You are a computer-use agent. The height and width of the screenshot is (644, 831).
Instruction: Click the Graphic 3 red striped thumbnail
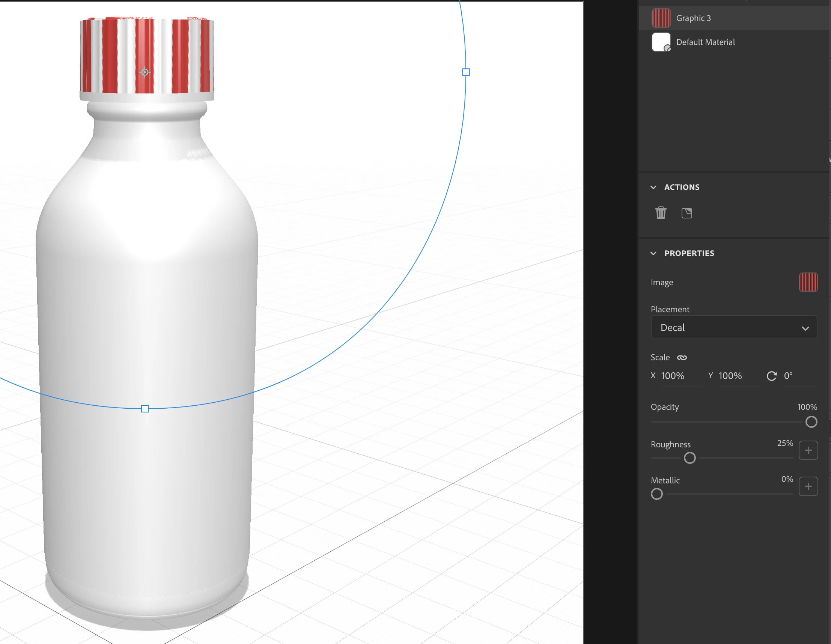click(x=661, y=18)
